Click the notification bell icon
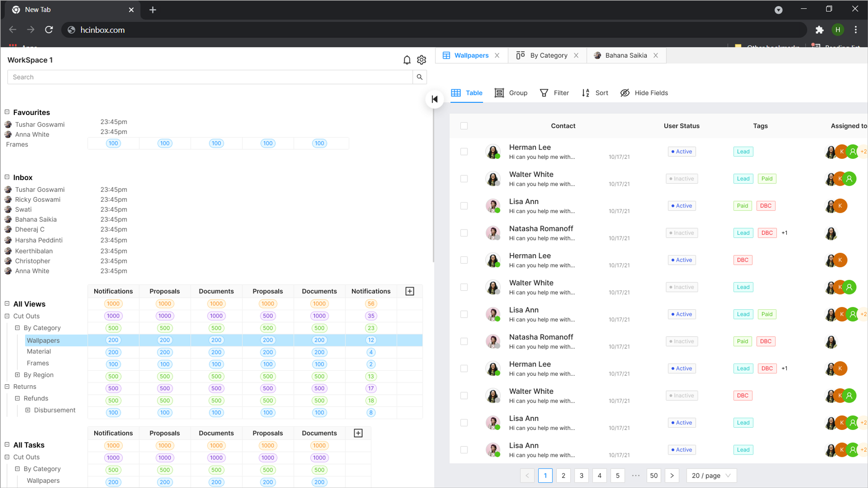This screenshot has width=868, height=488. [x=407, y=60]
